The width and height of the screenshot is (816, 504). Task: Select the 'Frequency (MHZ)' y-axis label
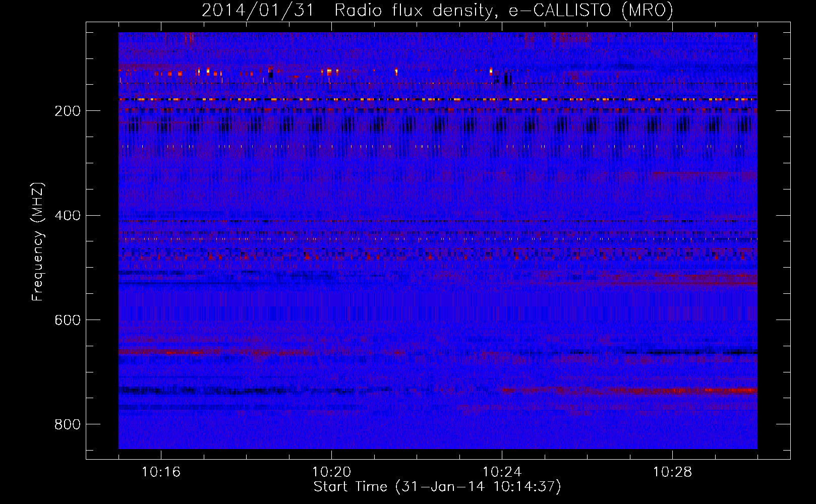pyautogui.click(x=38, y=241)
